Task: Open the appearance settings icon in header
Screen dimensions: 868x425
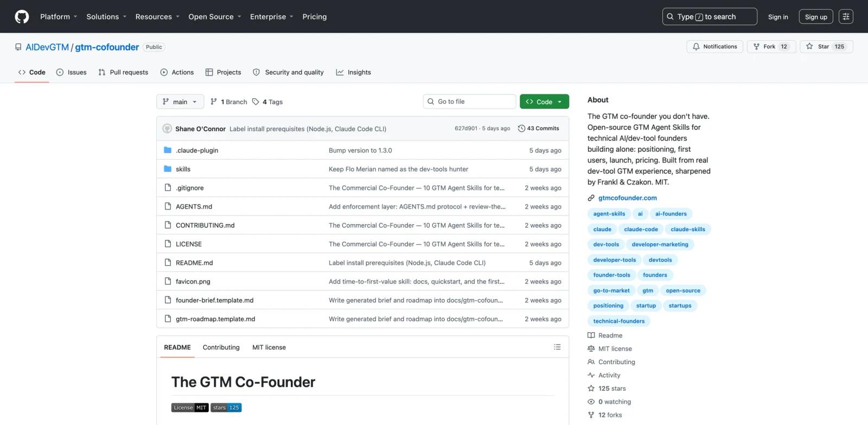Action: (846, 17)
